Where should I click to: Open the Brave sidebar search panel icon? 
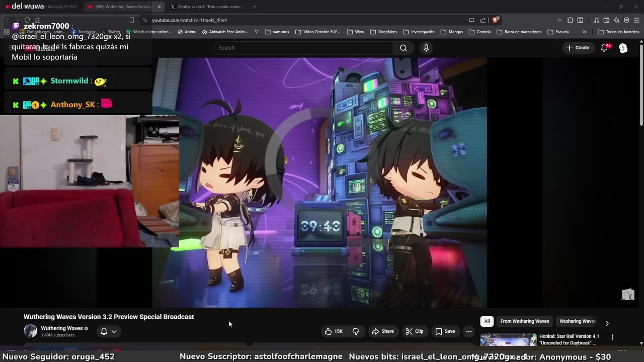[580, 20]
